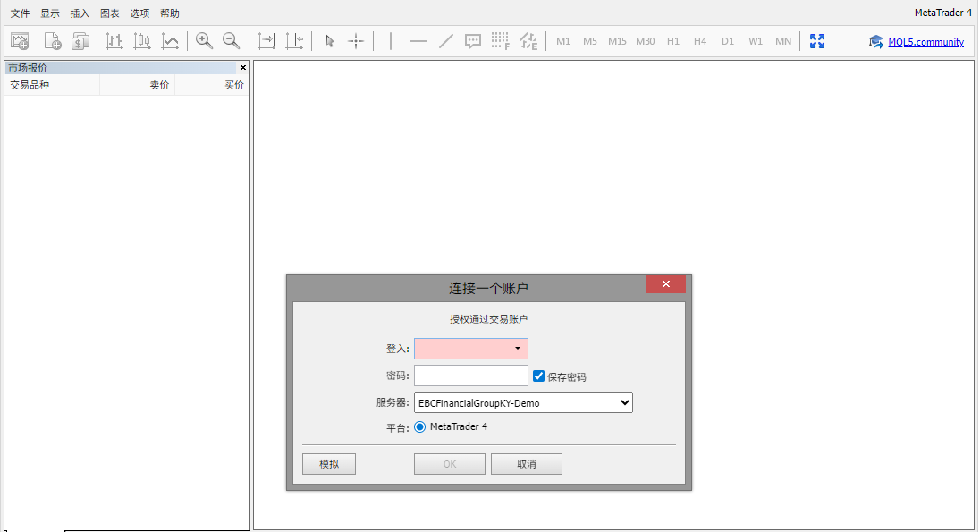Open the 帮助 menu

[170, 13]
